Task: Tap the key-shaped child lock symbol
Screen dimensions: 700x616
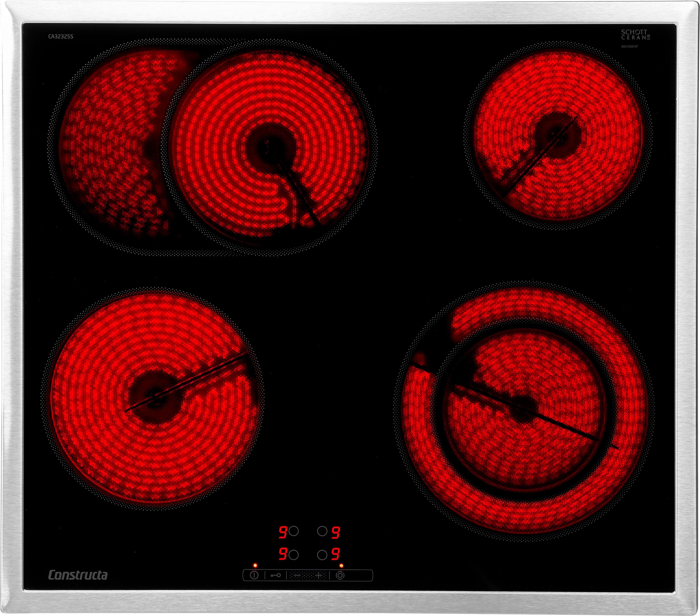Action: coord(275,575)
